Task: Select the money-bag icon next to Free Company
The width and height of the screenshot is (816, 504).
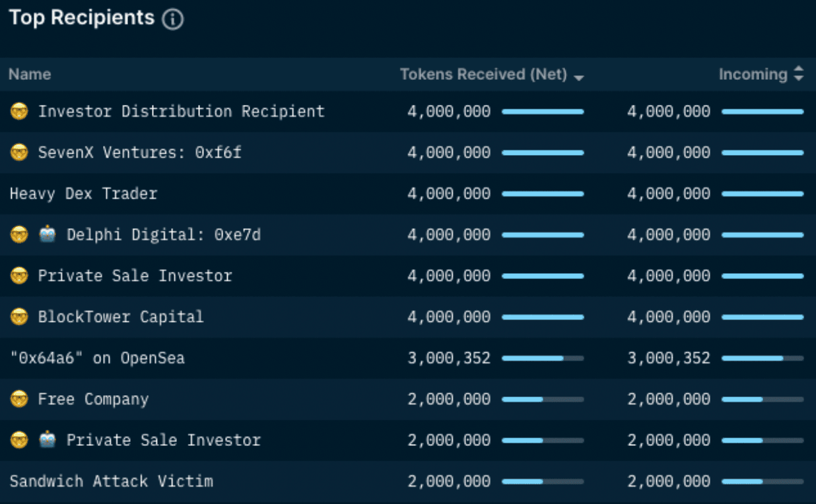Action: [18, 399]
